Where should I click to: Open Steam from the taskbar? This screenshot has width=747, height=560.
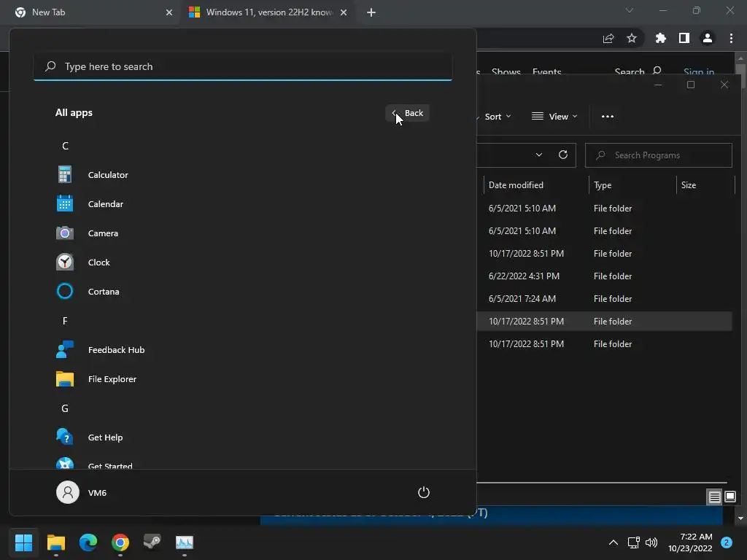[x=152, y=542]
